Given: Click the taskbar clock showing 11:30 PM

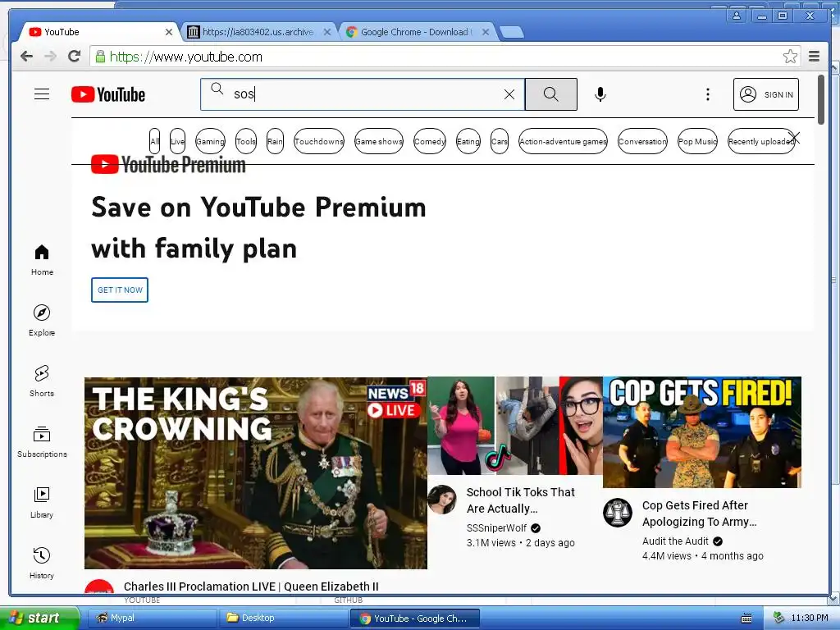Looking at the screenshot, I should pos(810,618).
